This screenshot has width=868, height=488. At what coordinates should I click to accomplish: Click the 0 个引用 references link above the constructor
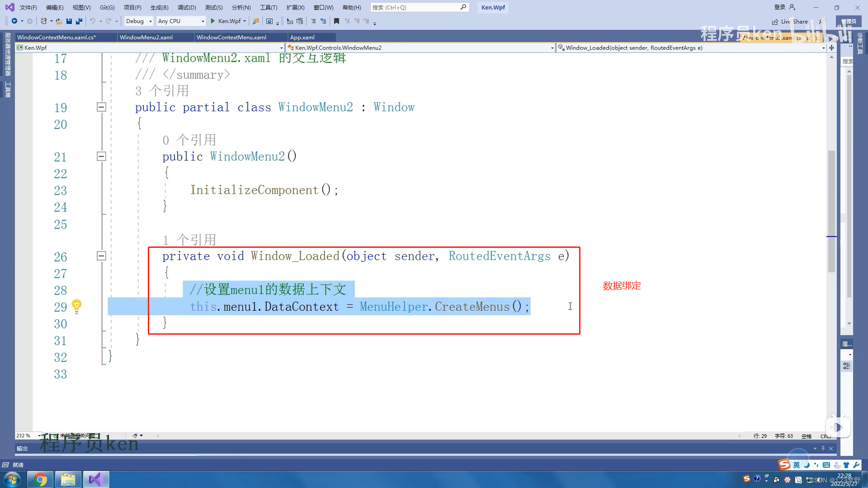(x=189, y=140)
